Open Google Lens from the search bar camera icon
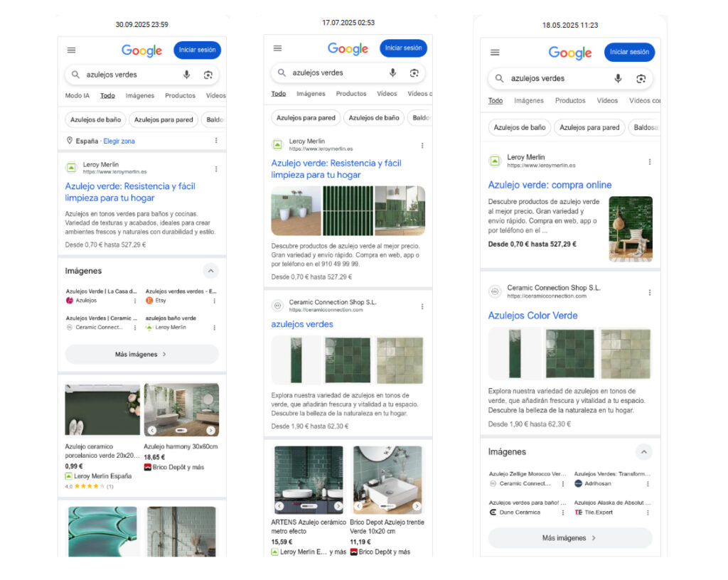This screenshot has width=728, height=580. pos(207,74)
